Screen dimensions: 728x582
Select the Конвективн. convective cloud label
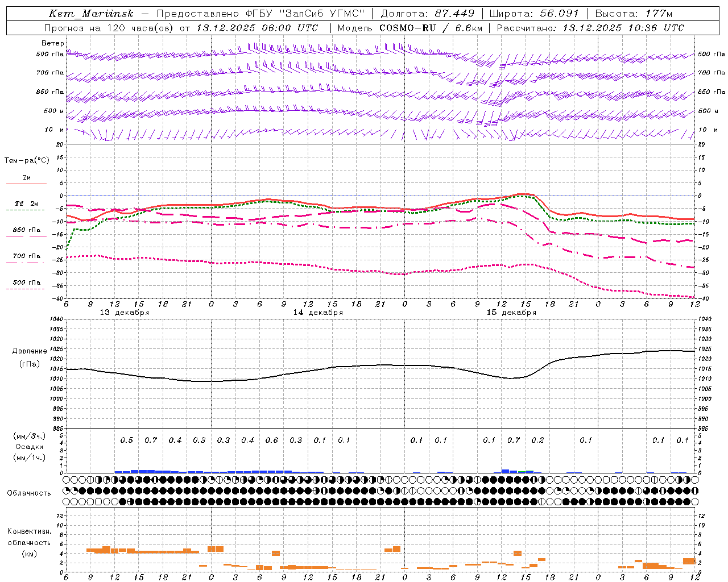30,531
